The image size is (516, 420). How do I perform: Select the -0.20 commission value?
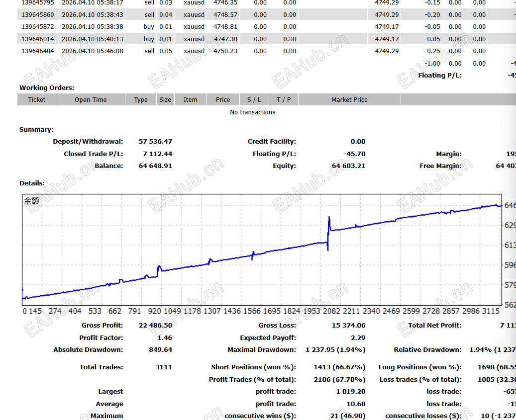click(x=432, y=15)
